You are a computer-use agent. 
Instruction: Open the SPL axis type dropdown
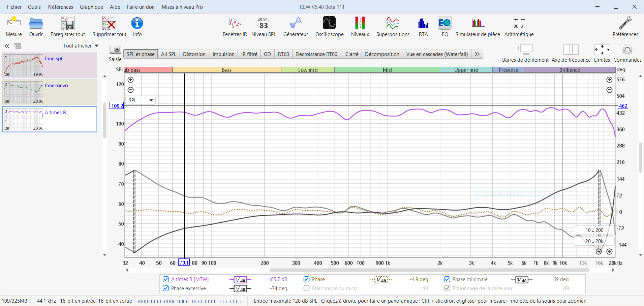141,100
